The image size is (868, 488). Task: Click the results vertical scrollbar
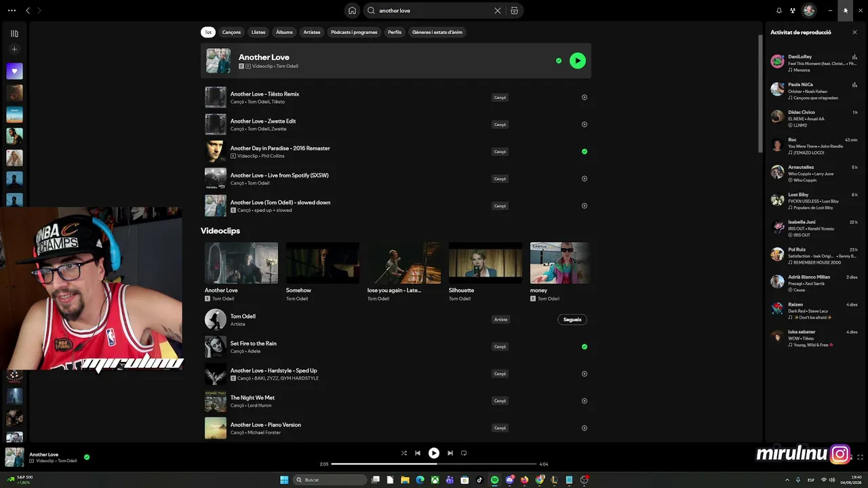point(760,94)
